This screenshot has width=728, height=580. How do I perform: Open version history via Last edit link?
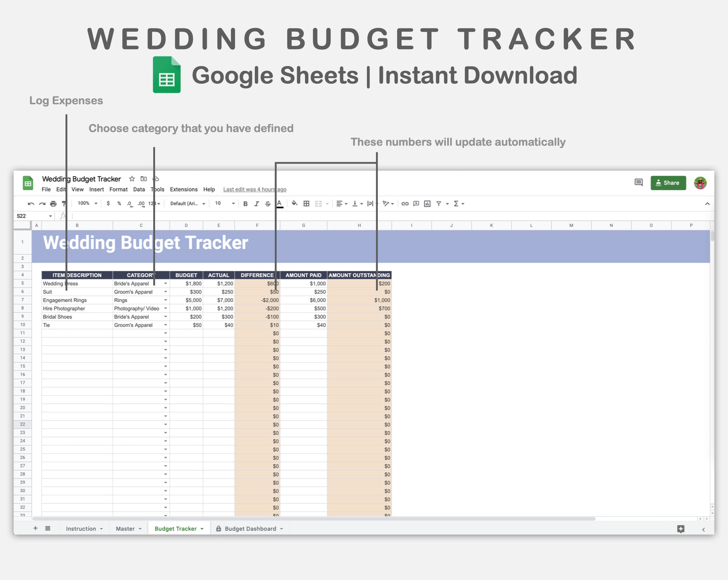pos(255,189)
